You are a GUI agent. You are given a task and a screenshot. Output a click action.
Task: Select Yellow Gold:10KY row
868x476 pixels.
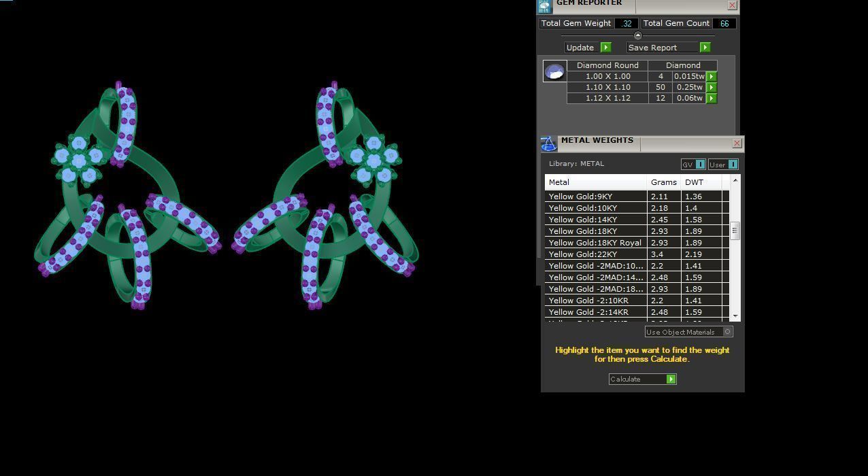click(x=637, y=208)
